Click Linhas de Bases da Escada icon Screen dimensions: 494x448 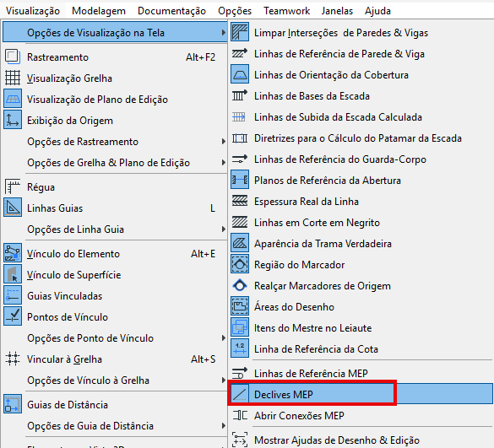coord(240,95)
